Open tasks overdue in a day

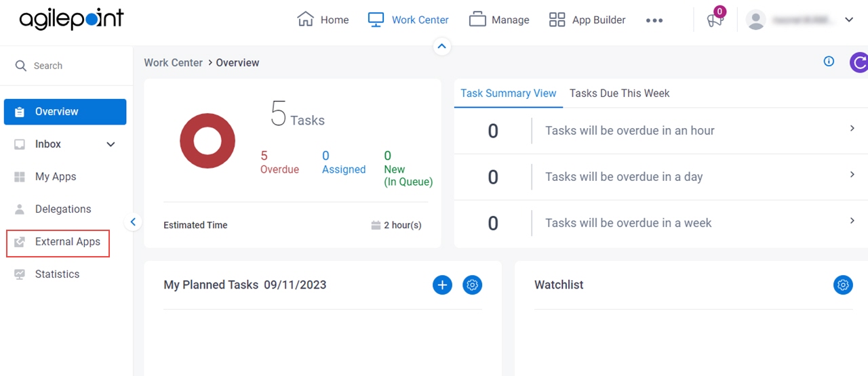click(x=660, y=177)
